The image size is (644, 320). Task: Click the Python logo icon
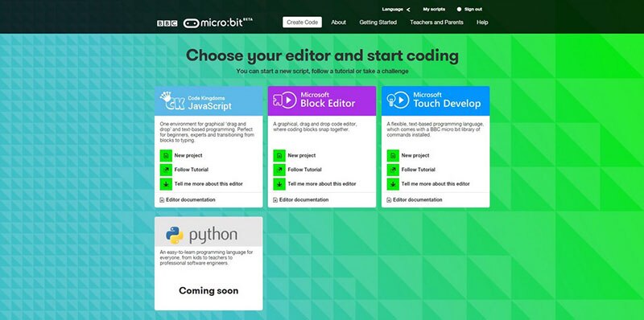pyautogui.click(x=175, y=235)
